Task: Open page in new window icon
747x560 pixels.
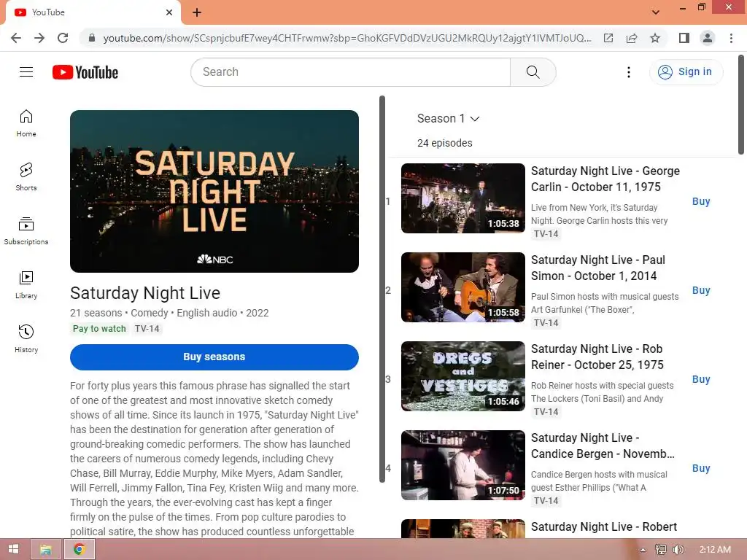Action: click(608, 38)
